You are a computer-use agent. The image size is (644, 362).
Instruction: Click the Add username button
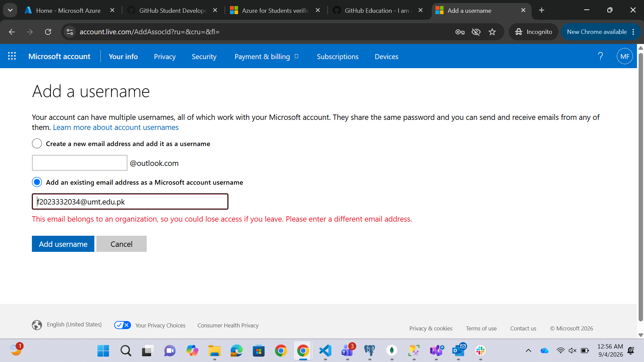pyautogui.click(x=63, y=244)
